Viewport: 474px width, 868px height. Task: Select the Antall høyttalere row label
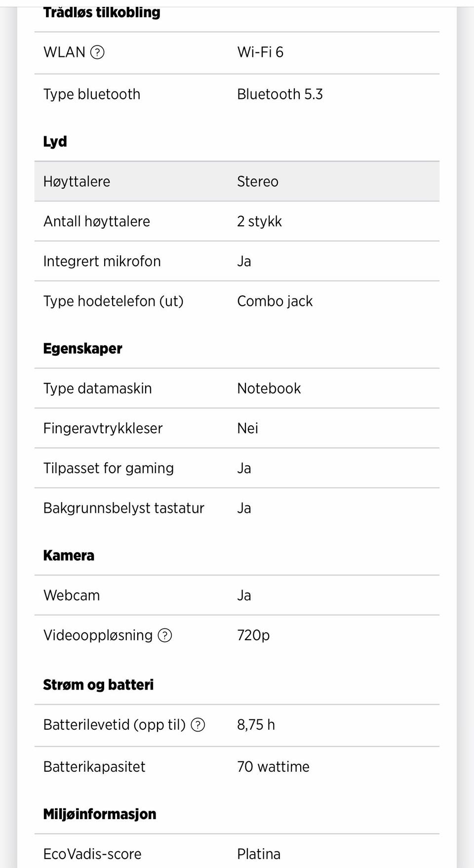pyautogui.click(x=97, y=221)
